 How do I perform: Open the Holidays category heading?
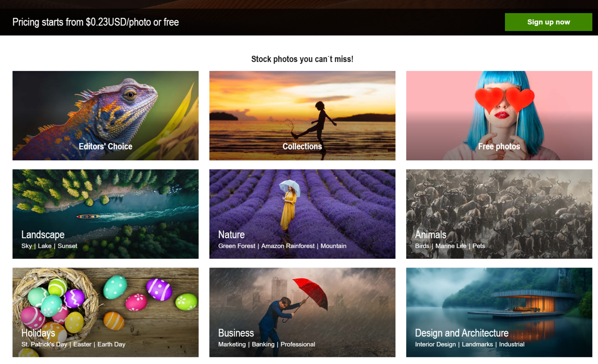(x=38, y=333)
